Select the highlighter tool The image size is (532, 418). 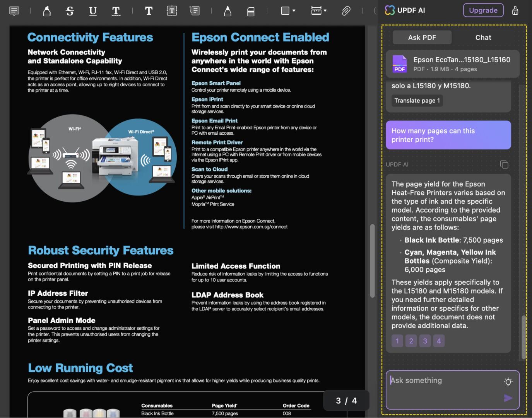coord(46,11)
